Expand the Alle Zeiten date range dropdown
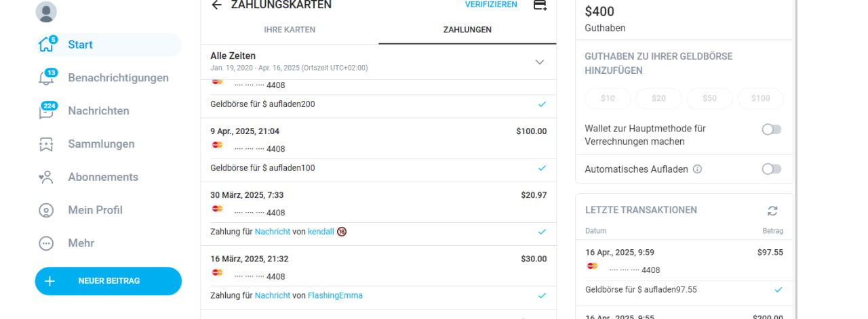This screenshot has height=319, width=868. 540,62
